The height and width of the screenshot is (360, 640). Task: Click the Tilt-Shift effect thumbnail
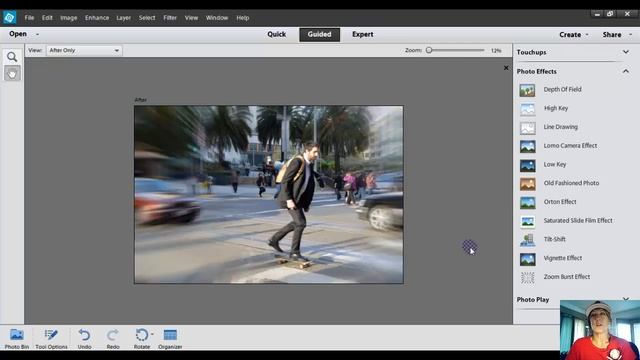527,240
